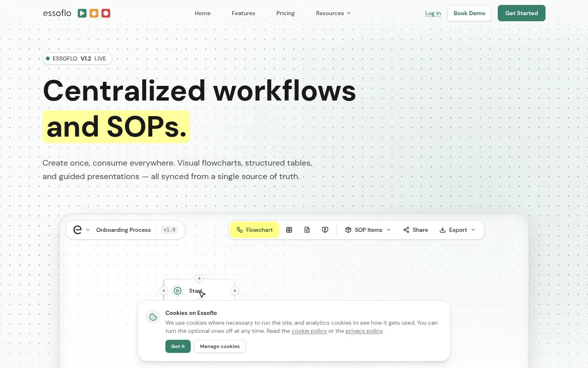Click the green play icon in the logo
This screenshot has width=588, height=368.
pos(82,13)
